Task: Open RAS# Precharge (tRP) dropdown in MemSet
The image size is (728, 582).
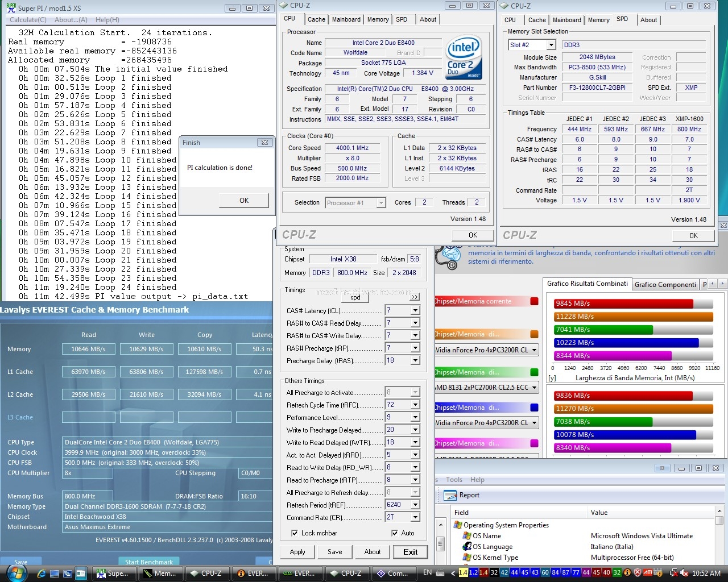Action: click(x=415, y=348)
